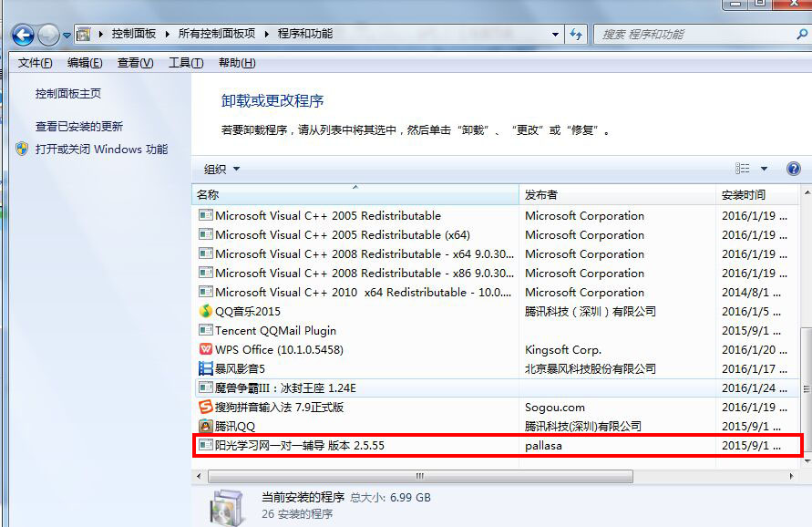The height and width of the screenshot is (527, 812).
Task: Click the vertical scrollbar thumb
Action: tap(807, 389)
